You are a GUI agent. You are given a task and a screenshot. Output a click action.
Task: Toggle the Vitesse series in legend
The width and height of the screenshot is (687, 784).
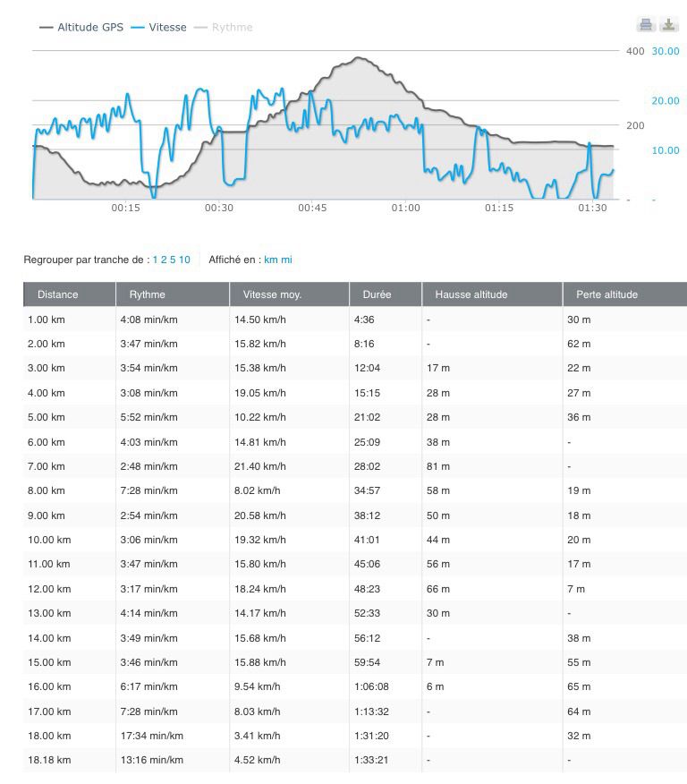(159, 28)
